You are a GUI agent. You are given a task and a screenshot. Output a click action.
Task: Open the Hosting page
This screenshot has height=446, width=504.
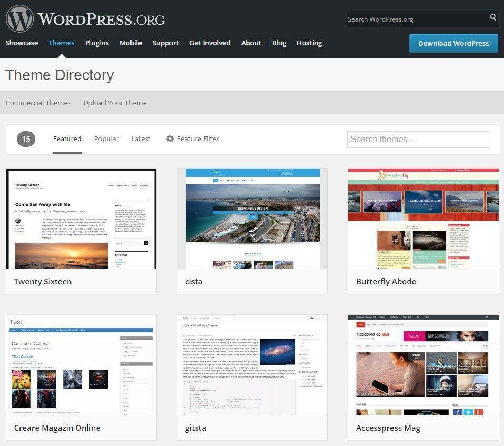[309, 43]
